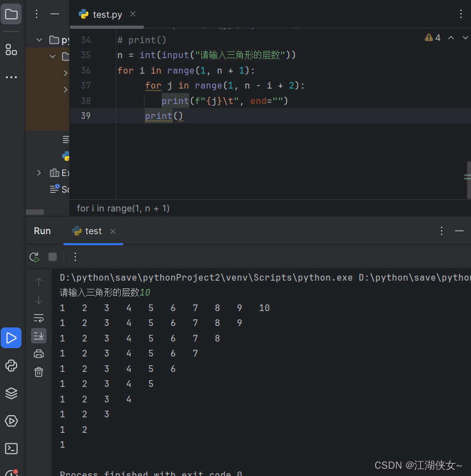This screenshot has width=471, height=476.
Task: Disable the scroll-to-end console toggle
Action: pyautogui.click(x=38, y=336)
